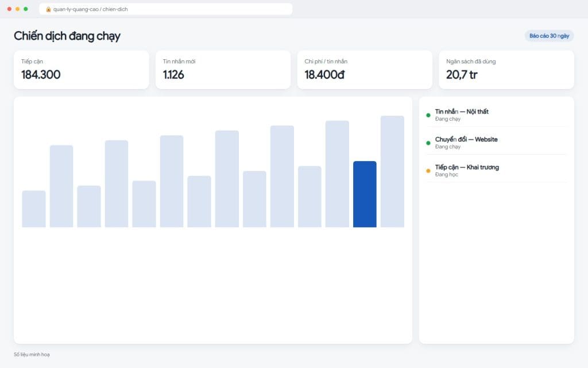Select the tallest bar at chart end
This screenshot has height=368, width=588.
pyautogui.click(x=392, y=171)
